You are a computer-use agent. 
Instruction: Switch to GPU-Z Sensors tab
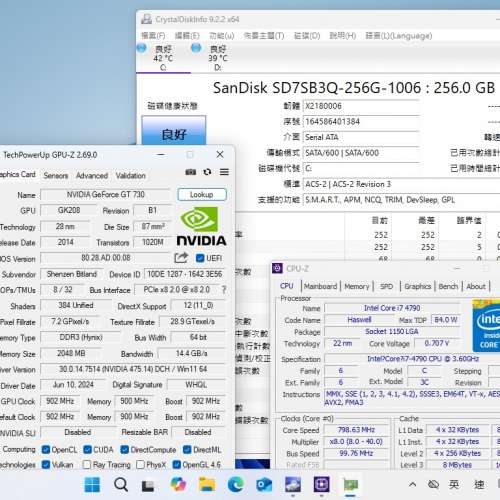click(x=56, y=176)
